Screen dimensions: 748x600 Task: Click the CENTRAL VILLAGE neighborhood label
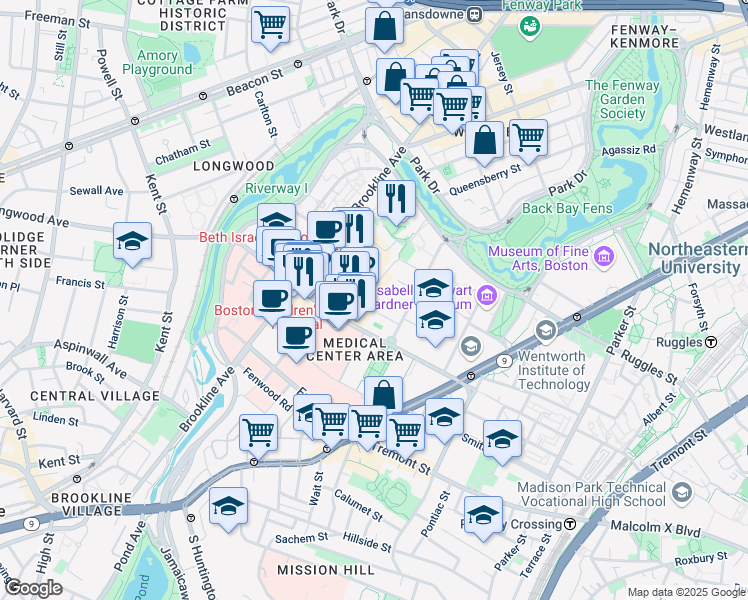point(95,396)
